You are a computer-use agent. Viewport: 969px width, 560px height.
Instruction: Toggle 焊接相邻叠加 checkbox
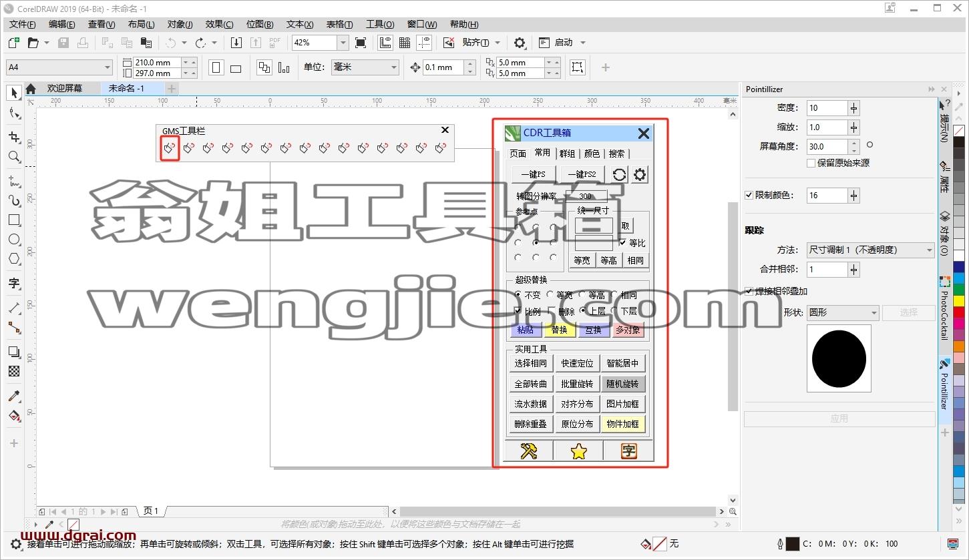[x=749, y=291]
